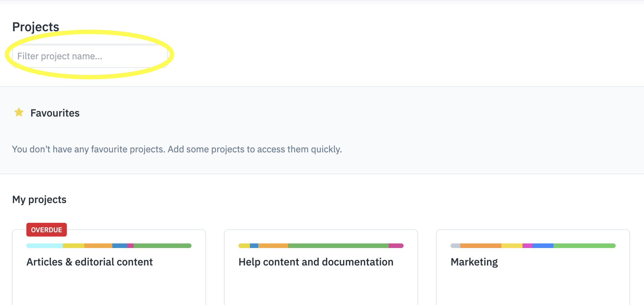Viewport: 644px width, 305px height.
Task: Click the "Filter project name" input field
Action: coord(90,56)
